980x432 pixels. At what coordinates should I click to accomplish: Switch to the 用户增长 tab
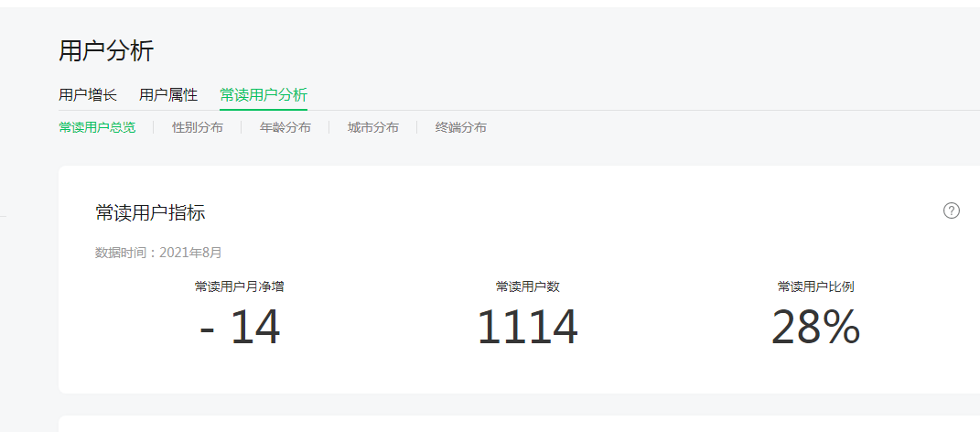click(x=88, y=95)
